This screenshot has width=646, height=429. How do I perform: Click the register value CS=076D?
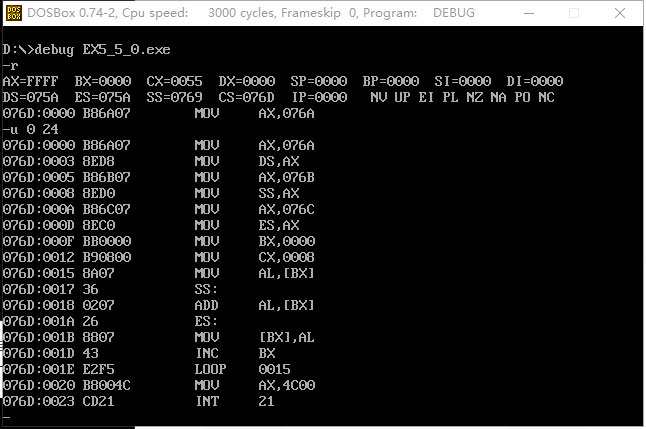click(x=246, y=97)
